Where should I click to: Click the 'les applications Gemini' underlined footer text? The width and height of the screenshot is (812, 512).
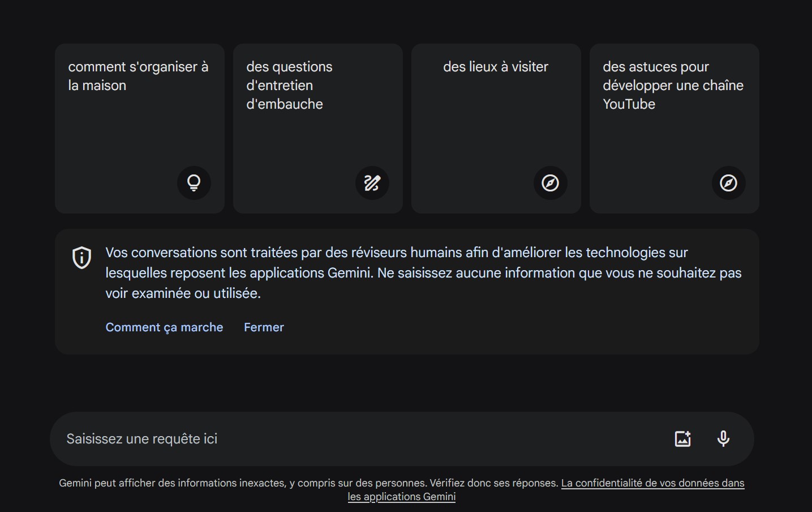(401, 497)
